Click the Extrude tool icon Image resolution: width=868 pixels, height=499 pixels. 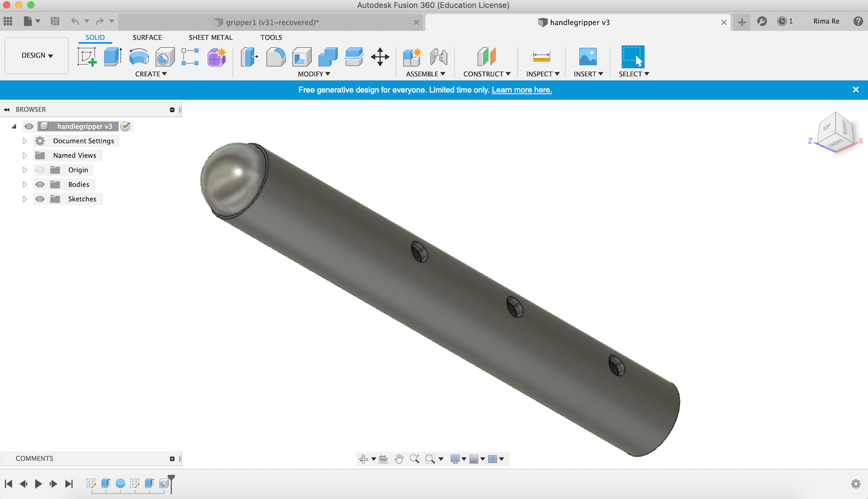click(113, 57)
